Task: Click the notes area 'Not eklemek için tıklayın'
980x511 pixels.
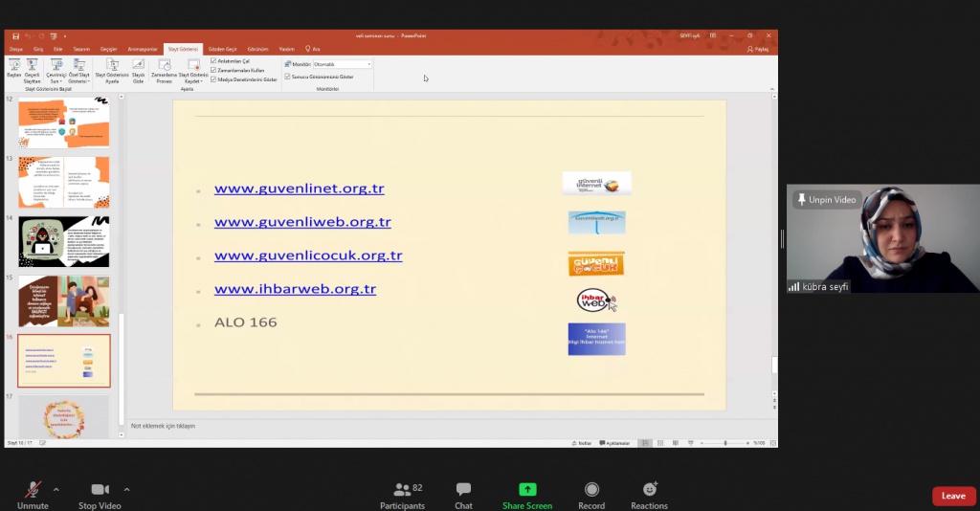Action: [x=163, y=426]
